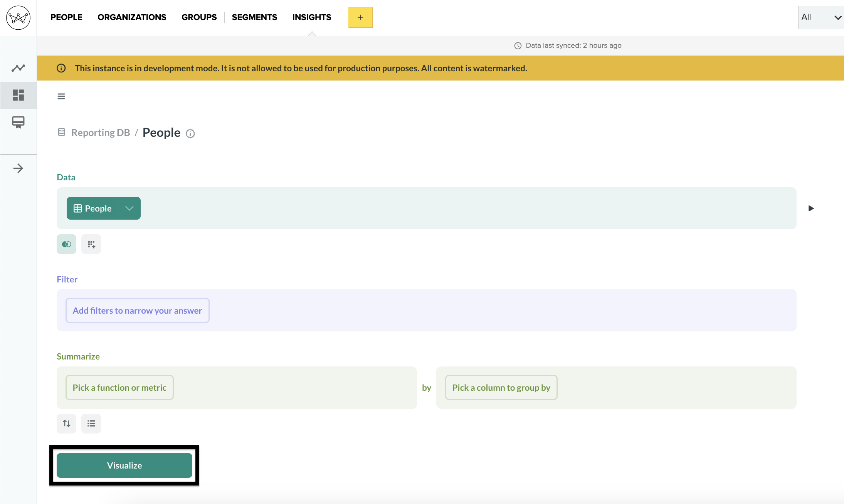Select the dashboard grid sidebar icon
Image resolution: width=844 pixels, height=504 pixels.
(18, 95)
